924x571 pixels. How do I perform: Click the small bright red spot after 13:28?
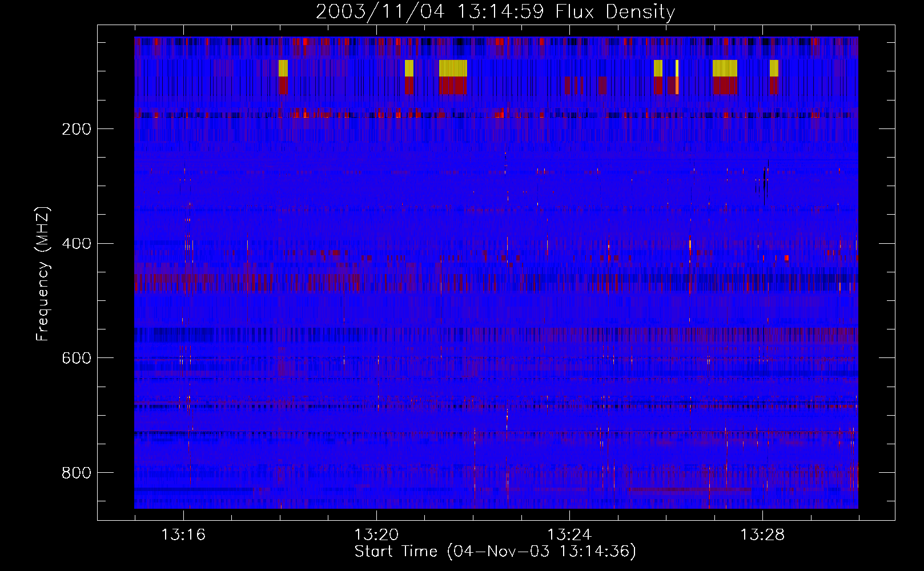[x=786, y=258]
